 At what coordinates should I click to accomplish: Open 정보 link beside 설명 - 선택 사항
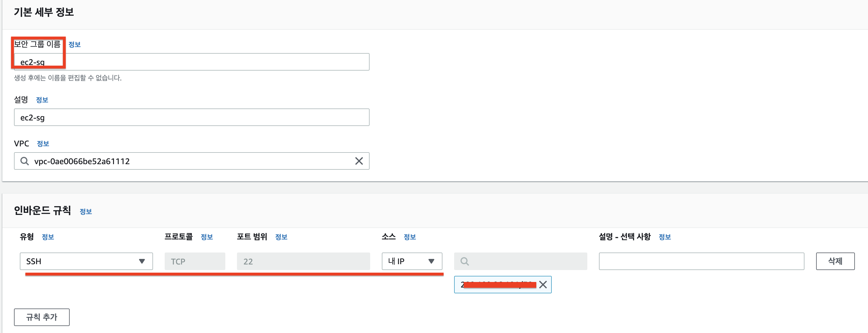[x=665, y=237]
